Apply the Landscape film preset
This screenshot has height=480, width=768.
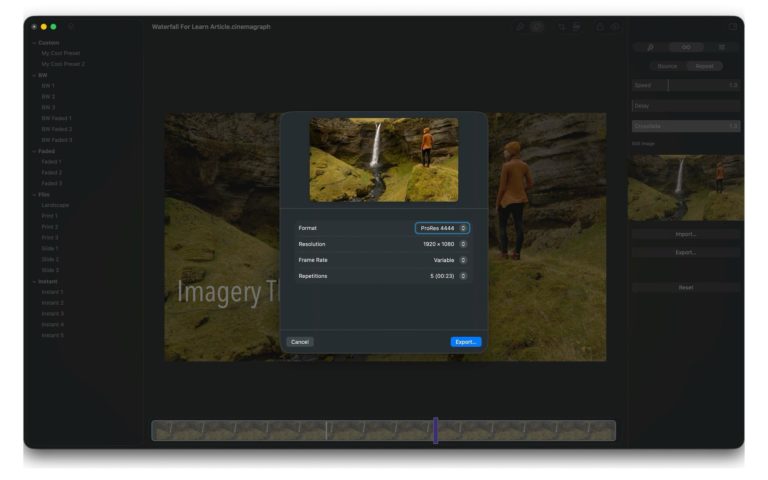tap(55, 205)
